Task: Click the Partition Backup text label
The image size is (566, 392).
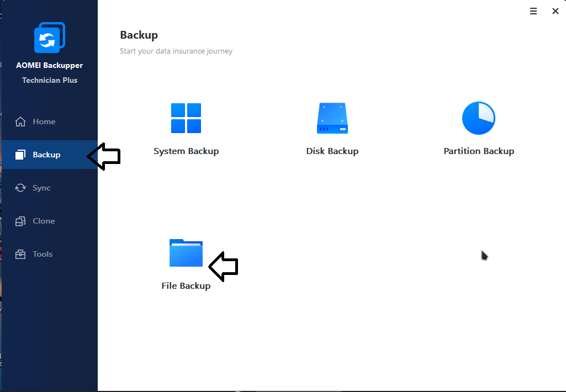Action: 479,151
